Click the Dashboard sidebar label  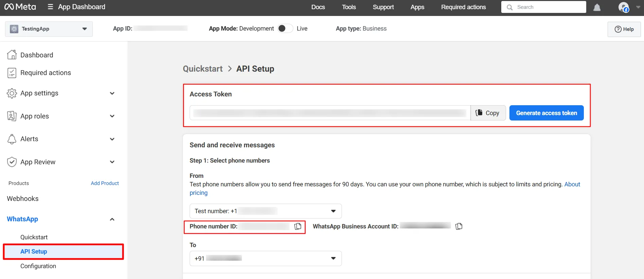[37, 55]
